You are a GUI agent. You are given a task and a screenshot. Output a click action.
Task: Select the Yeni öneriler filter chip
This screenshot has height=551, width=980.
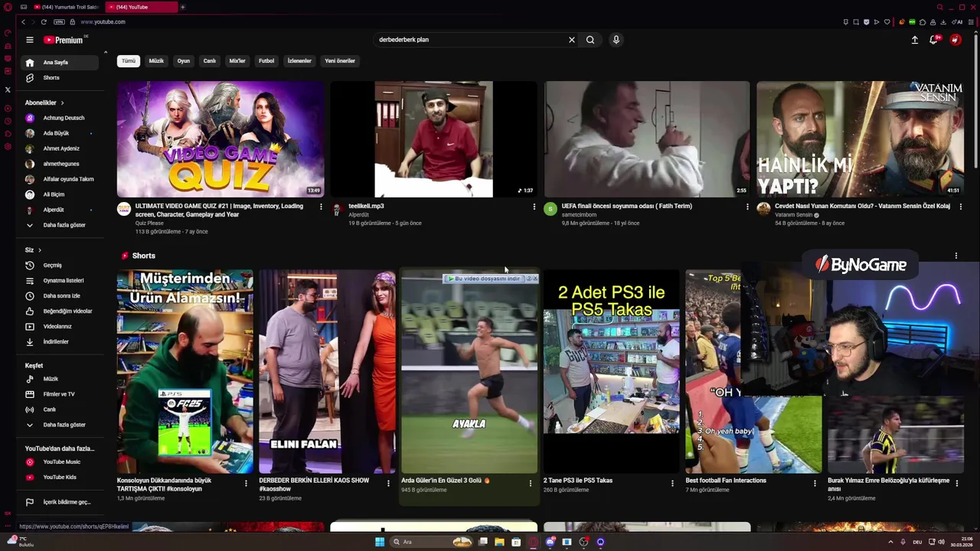pos(340,60)
